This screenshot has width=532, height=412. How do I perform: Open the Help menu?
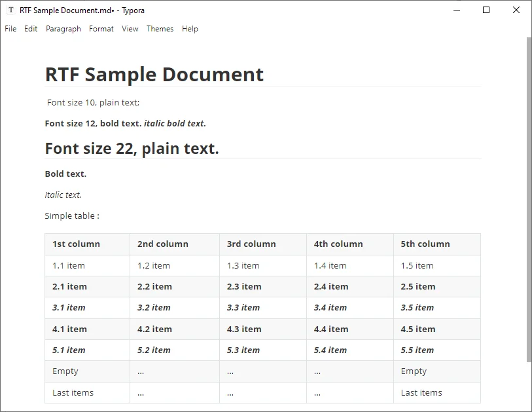point(189,29)
